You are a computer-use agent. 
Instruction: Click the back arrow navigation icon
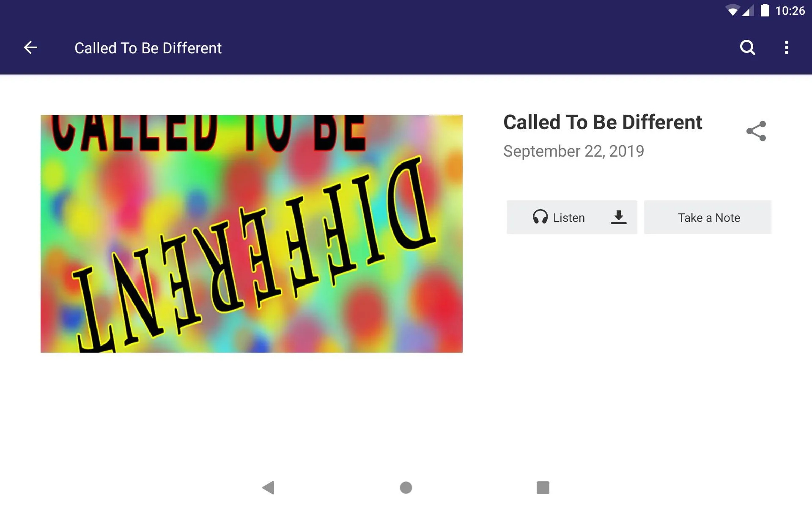coord(30,47)
